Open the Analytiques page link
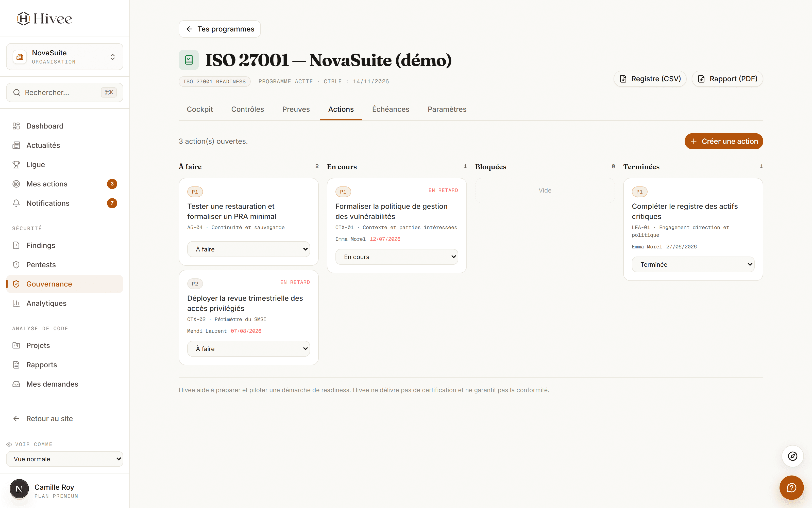The height and width of the screenshot is (508, 812). point(65,303)
